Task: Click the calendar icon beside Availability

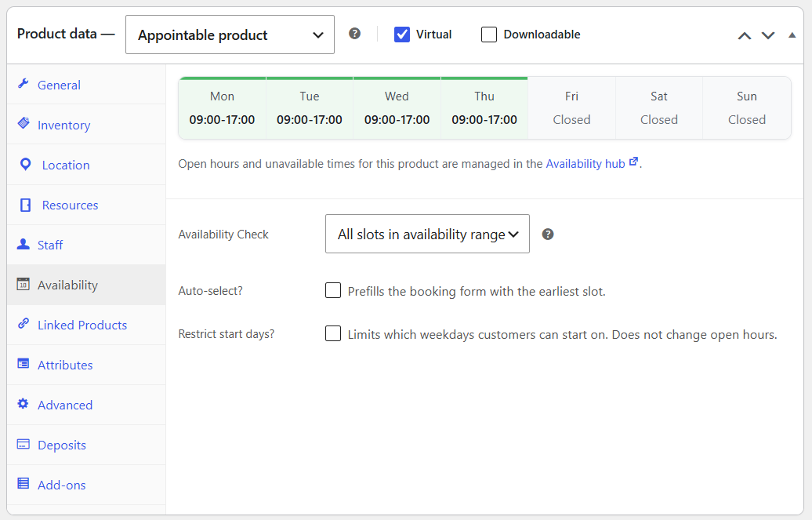Action: pos(23,284)
